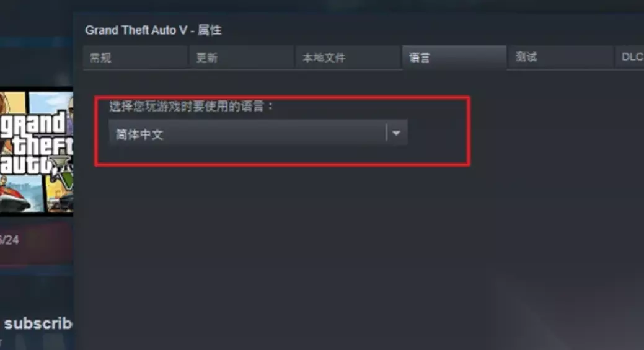644x350 pixels.
Task: Click the Grand Theft Auto V cover art
Action: (36, 151)
